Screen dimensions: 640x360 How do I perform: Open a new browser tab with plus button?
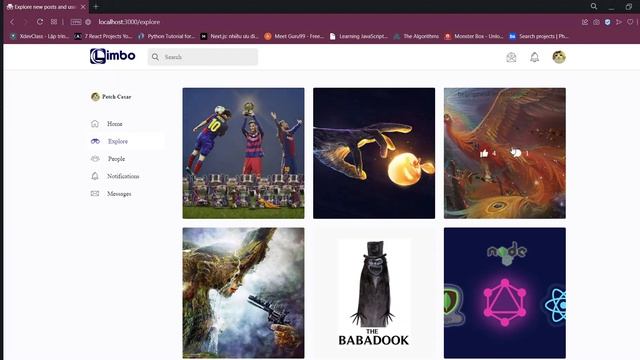pos(96,7)
